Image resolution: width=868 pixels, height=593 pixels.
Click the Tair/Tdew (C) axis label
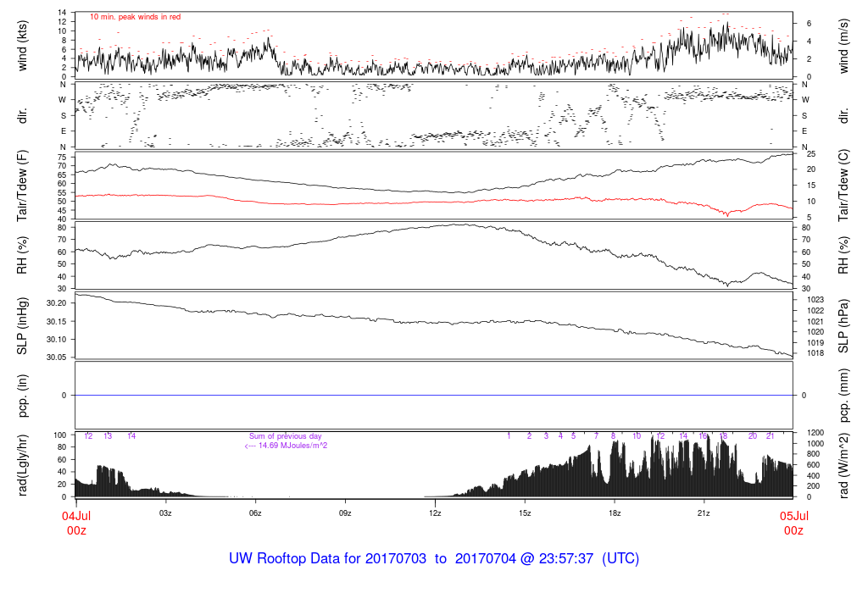coord(843,186)
